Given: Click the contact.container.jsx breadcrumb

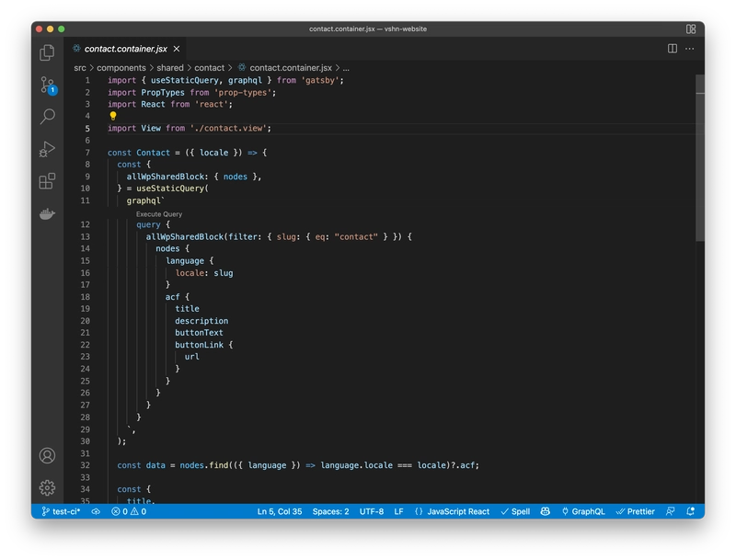Looking at the screenshot, I should pos(290,68).
